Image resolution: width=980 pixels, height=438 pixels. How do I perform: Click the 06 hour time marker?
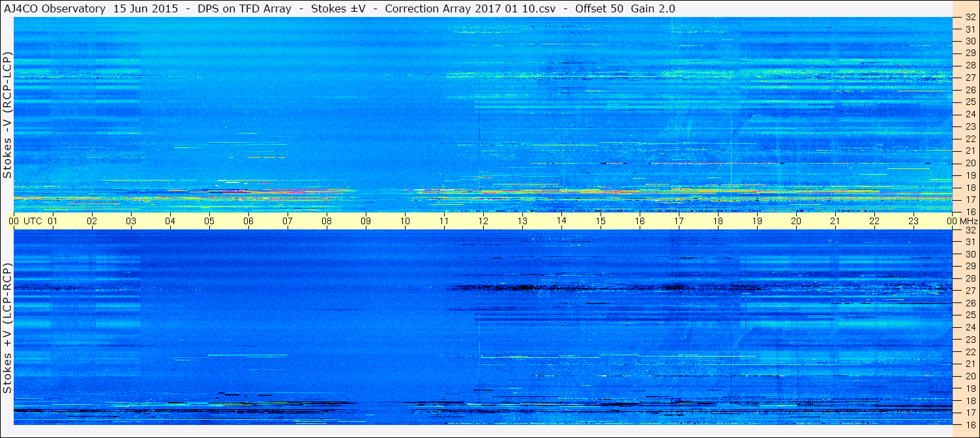[248, 221]
